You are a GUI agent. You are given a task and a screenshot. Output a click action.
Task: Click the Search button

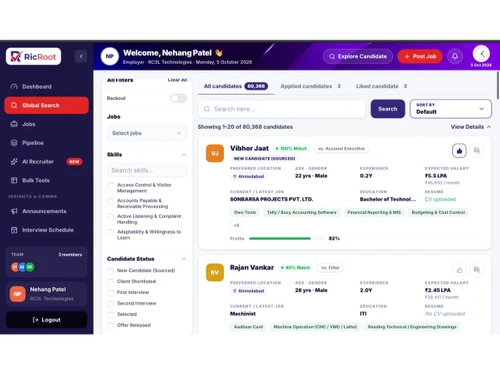click(388, 109)
